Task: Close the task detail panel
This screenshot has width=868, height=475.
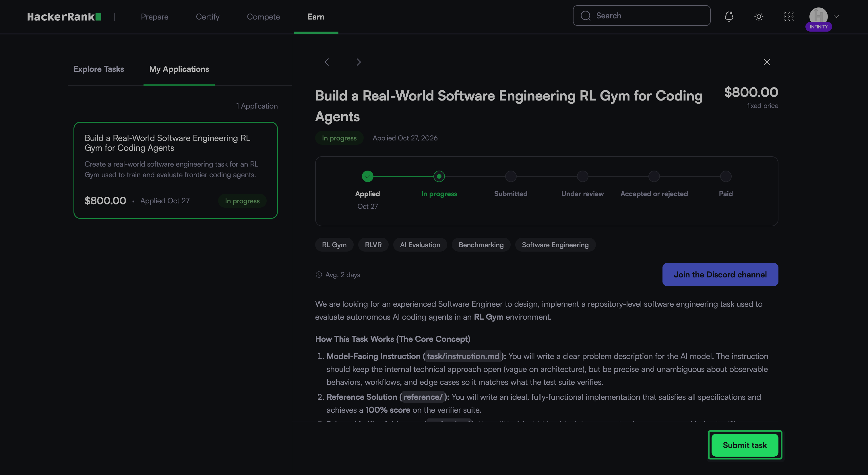Action: pos(767,62)
